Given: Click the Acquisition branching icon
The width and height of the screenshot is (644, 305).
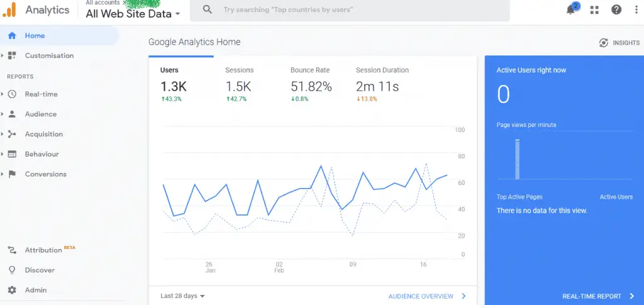Looking at the screenshot, I should 12,134.
